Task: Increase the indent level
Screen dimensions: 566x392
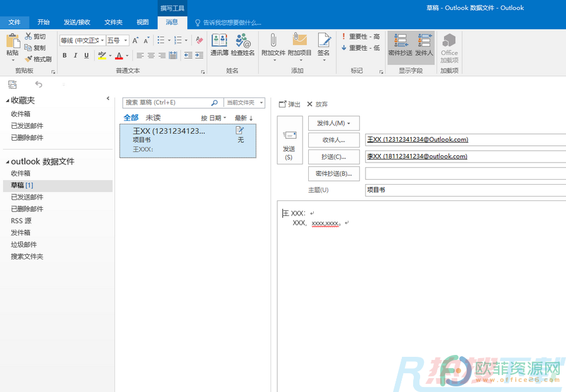Action: 199,55
